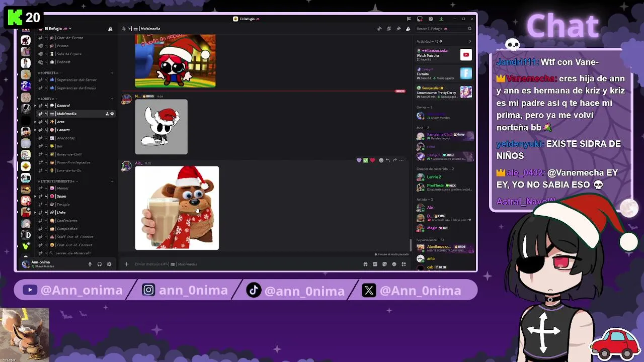Open the Links channel

point(75,212)
